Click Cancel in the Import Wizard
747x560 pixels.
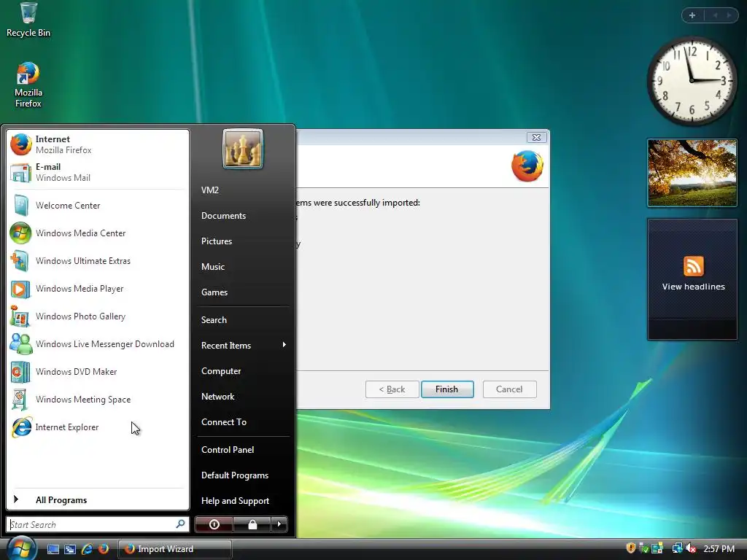[509, 389]
